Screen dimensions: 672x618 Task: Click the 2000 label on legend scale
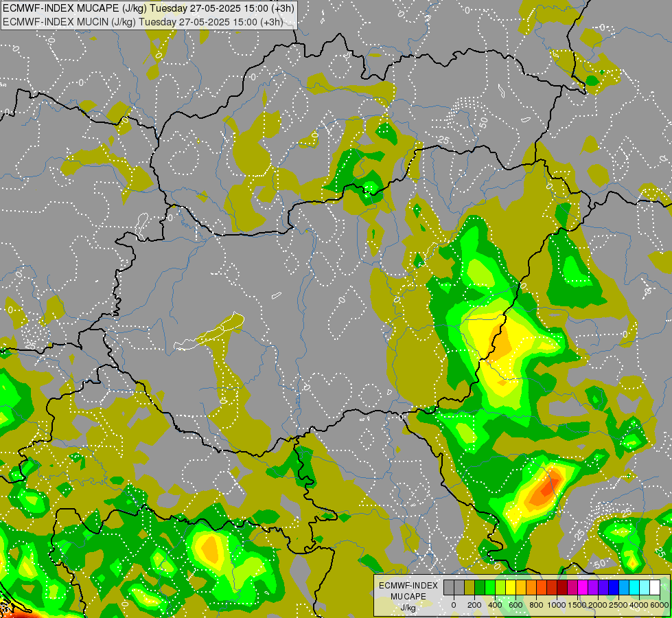[x=598, y=605]
